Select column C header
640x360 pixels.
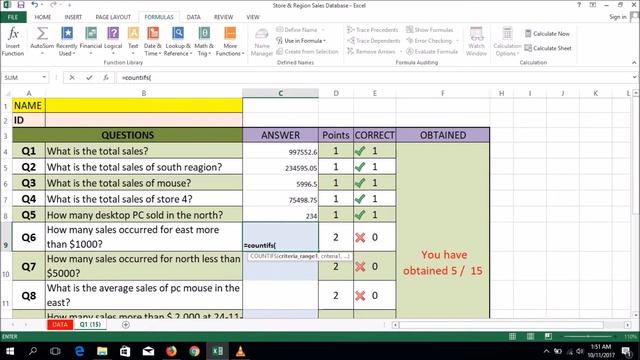click(x=280, y=93)
